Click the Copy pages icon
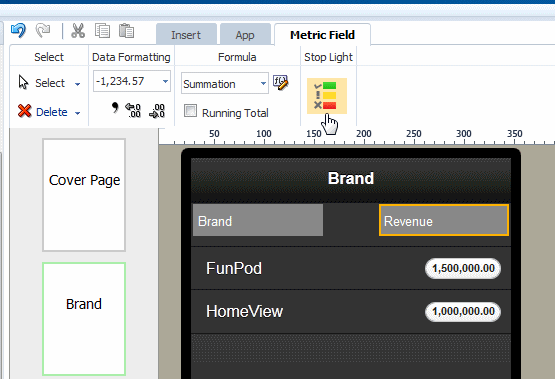The height and width of the screenshot is (379, 555). coord(102,31)
